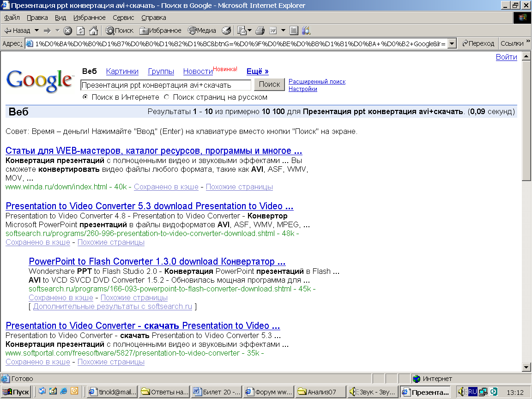Switch to Билет 20 Word taskbar window
The width and height of the screenshot is (532, 399).
[217, 392]
